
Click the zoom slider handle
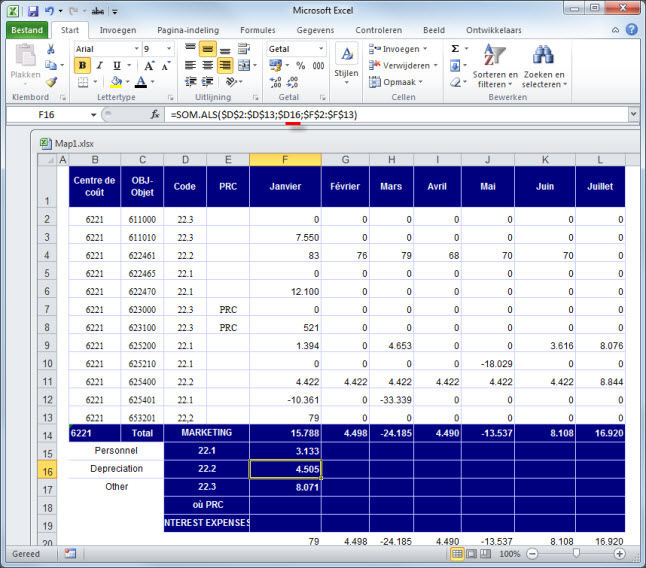[x=576, y=553]
